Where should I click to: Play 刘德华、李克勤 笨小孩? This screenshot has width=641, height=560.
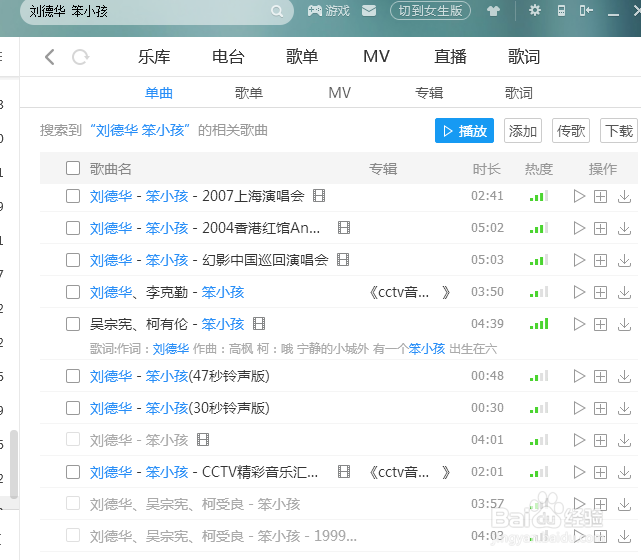579,292
